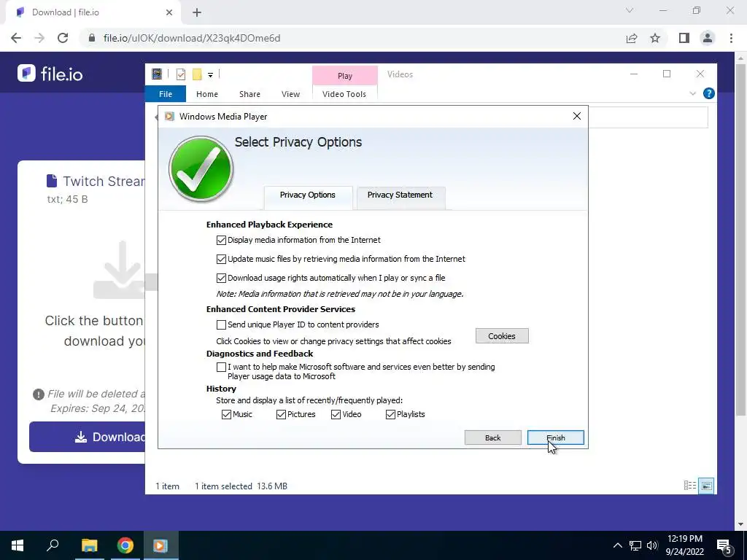The image size is (747, 560).
Task: Open Chrome three-dot menu
Action: pos(731,38)
